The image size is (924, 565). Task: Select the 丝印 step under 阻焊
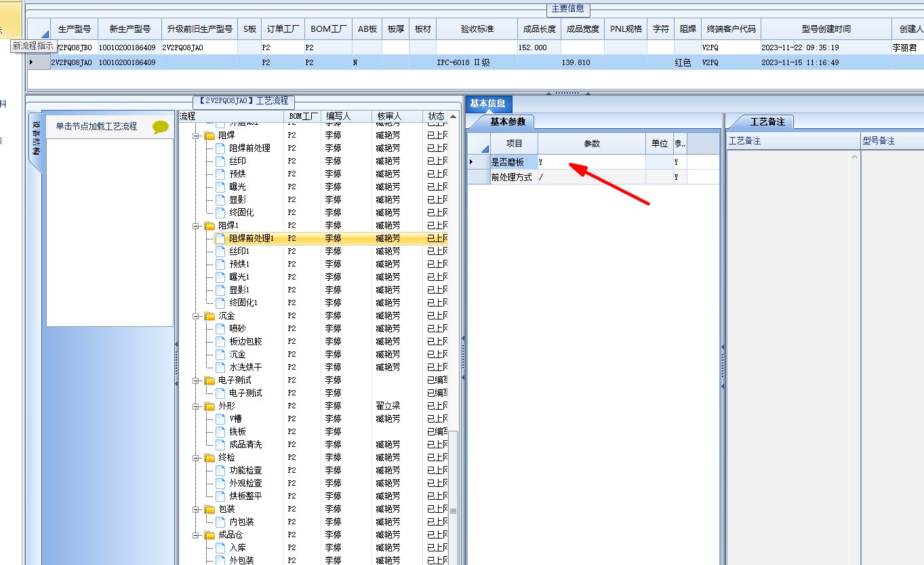point(237,161)
